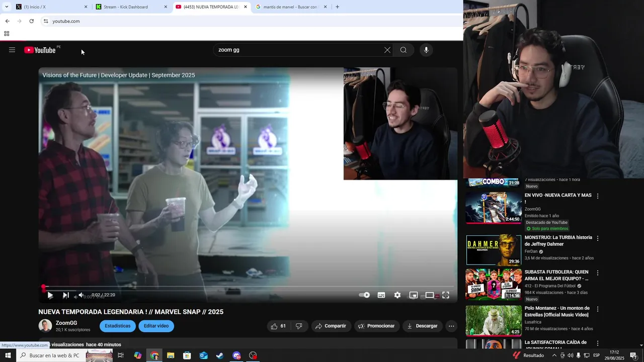Open the player settings gear
The width and height of the screenshot is (644, 362).
(x=397, y=295)
